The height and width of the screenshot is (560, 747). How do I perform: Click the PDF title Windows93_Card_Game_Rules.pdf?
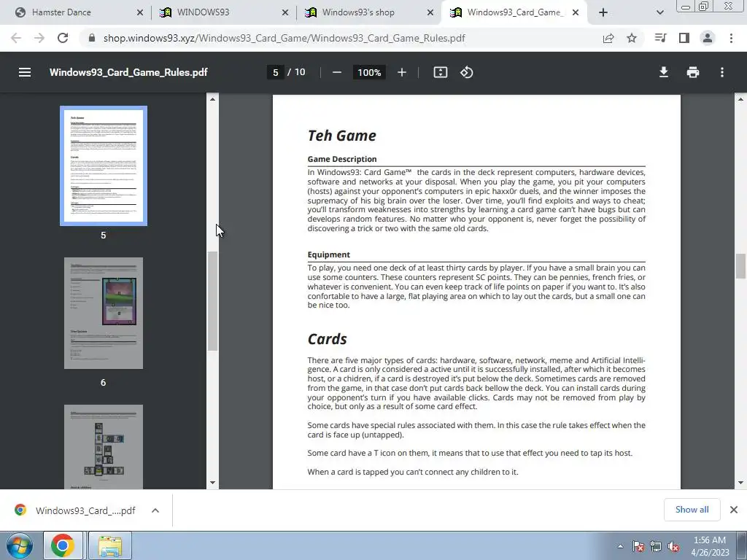[x=128, y=72]
